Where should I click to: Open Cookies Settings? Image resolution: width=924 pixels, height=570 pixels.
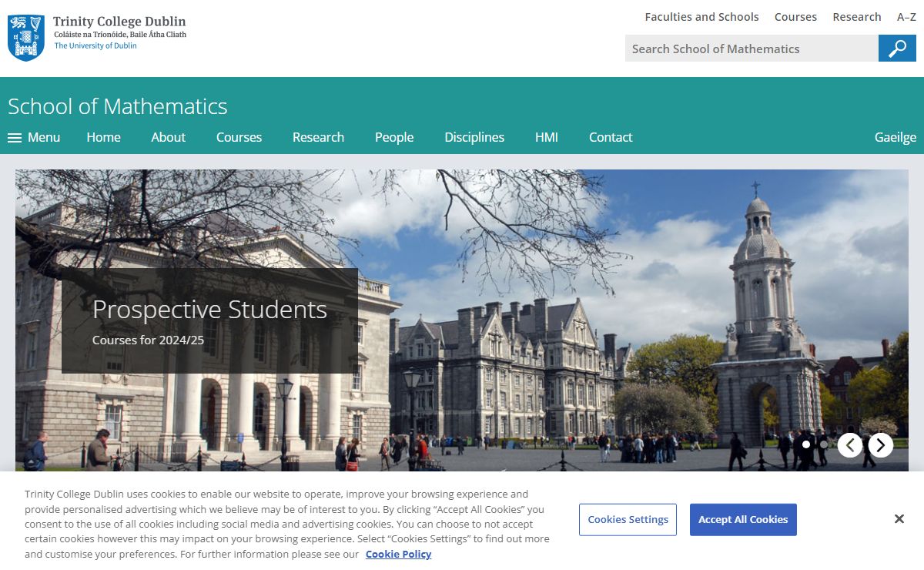(628, 520)
